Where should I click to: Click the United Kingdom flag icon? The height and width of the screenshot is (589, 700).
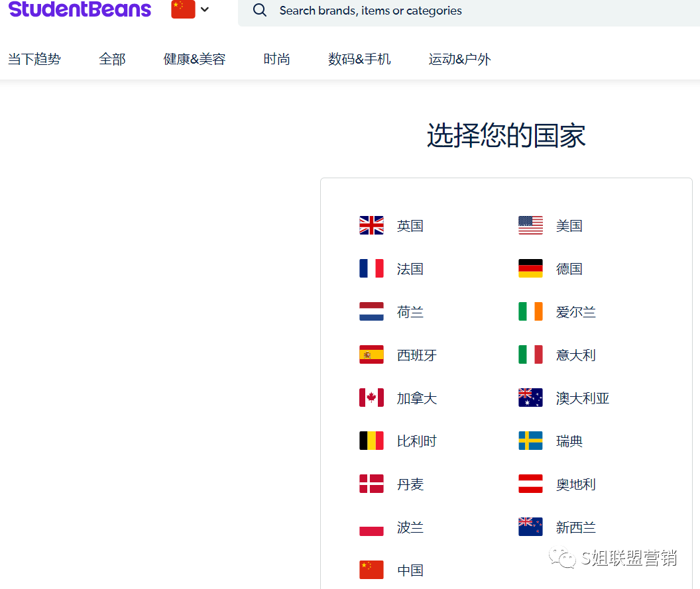[x=371, y=225]
